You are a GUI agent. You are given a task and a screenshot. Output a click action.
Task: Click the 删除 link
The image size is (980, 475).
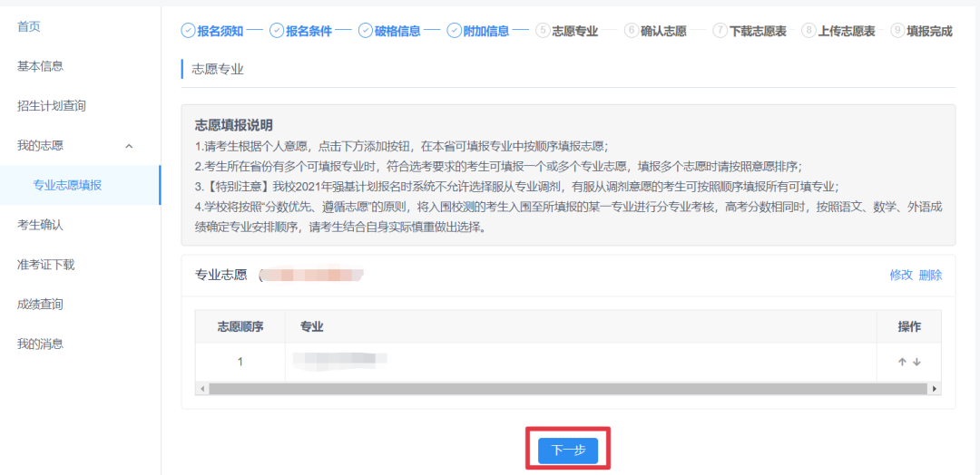click(931, 276)
